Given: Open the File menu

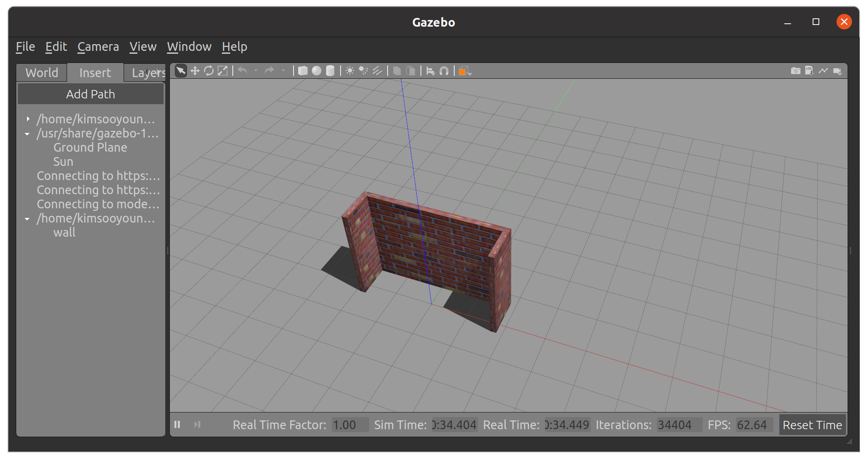Looking at the screenshot, I should tap(25, 47).
